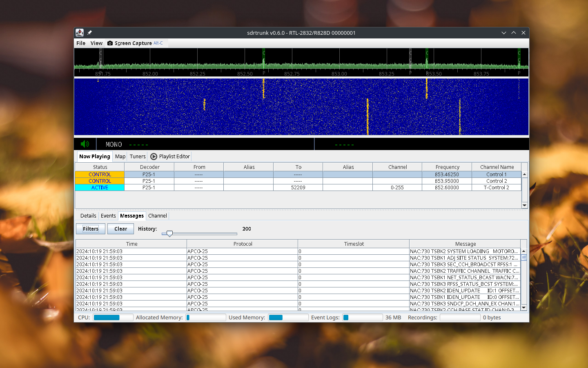Click the 0-255 channel cell
The width and height of the screenshot is (588, 368).
pyautogui.click(x=397, y=188)
